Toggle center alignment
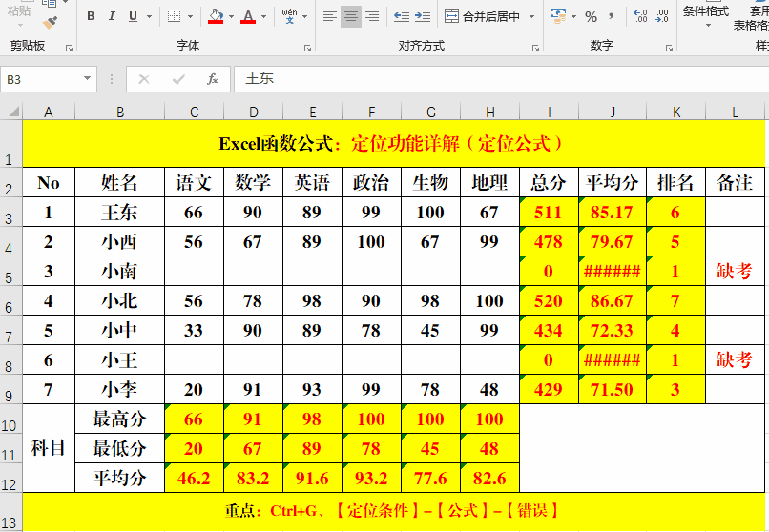 pos(350,16)
